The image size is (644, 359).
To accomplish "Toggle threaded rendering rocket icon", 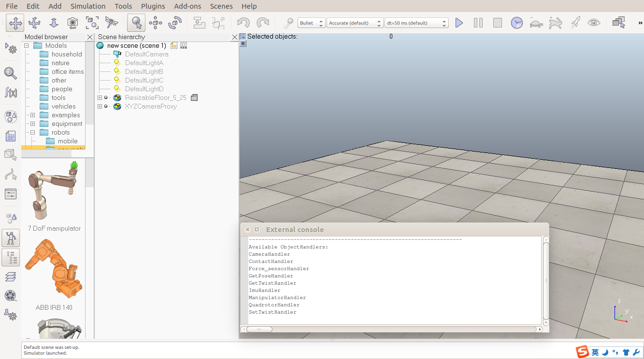I will coord(575,23).
